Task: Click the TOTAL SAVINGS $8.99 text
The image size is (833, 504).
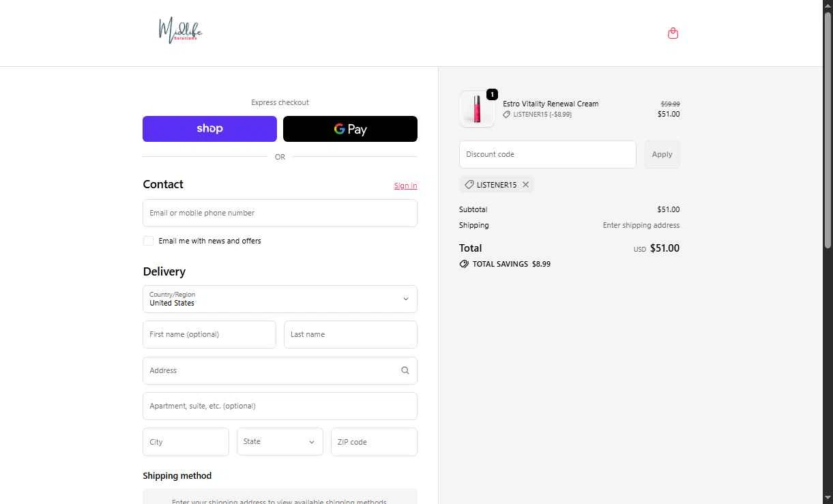Action: pyautogui.click(x=512, y=264)
